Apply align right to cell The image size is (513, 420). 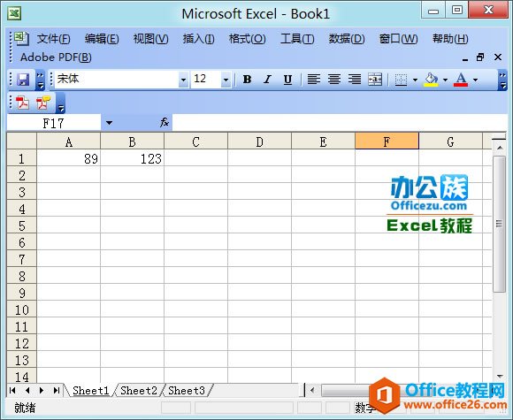[x=355, y=80]
